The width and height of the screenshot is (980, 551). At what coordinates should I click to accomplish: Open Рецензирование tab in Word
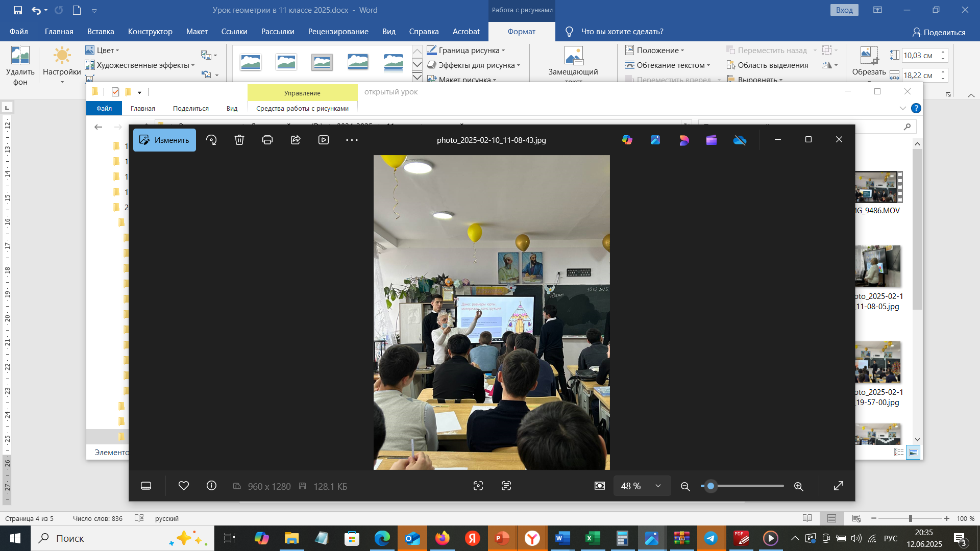coord(338,31)
